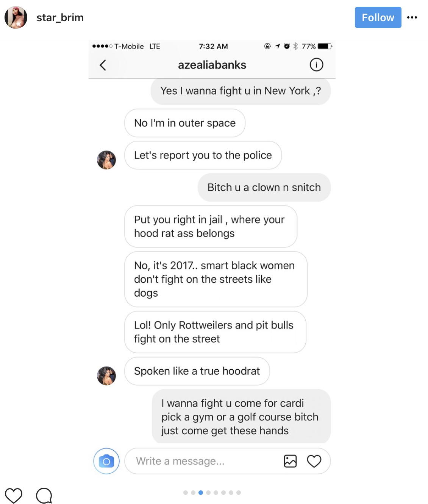
Task: Select 'Bitch u a clown n snitch' bubble
Action: (x=264, y=187)
